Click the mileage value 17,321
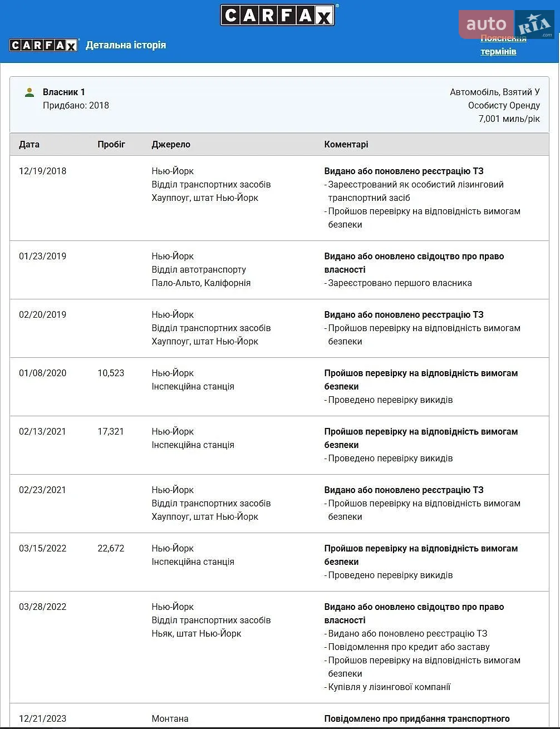The image size is (560, 729). pyautogui.click(x=111, y=432)
